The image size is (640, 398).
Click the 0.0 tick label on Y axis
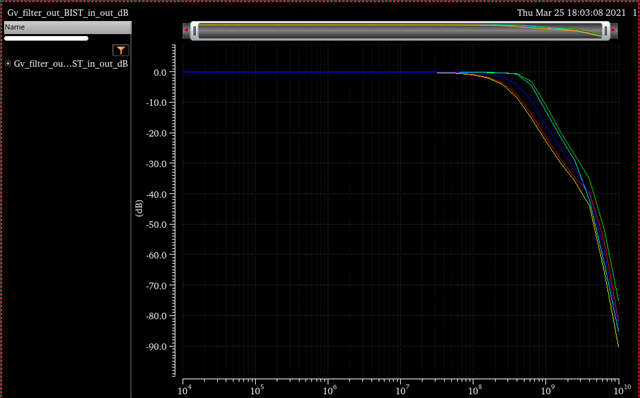[x=160, y=73]
